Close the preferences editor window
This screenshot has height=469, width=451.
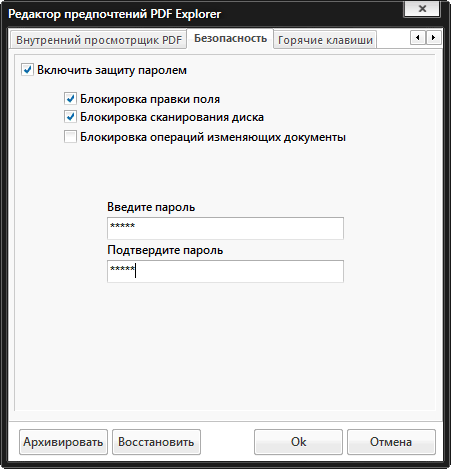pyautogui.click(x=422, y=8)
